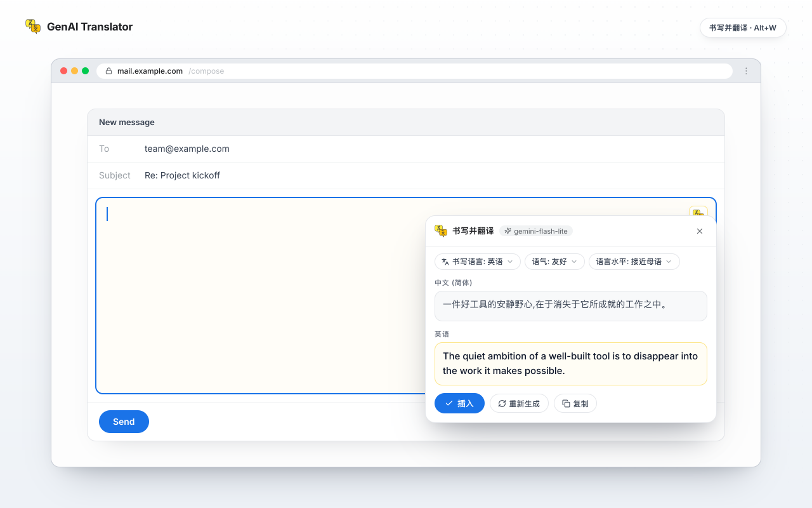Click the 中文 (简体) label

tap(454, 283)
